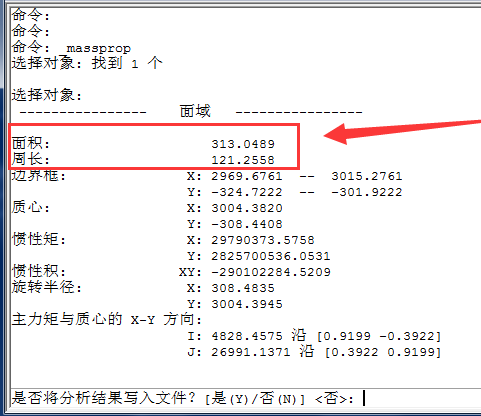Click moment of inertia X 29790373.5758
The image size is (481, 416).
pos(263,240)
